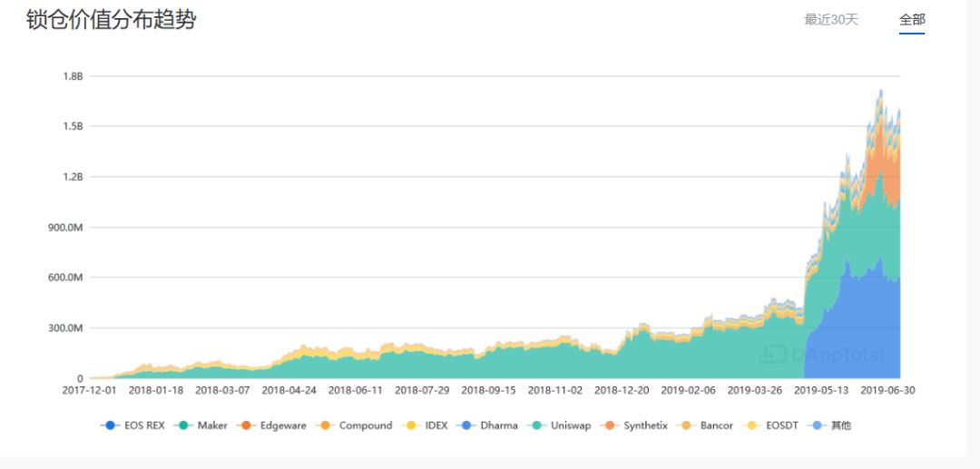Click the 1.5B y-axis label

coord(73,126)
